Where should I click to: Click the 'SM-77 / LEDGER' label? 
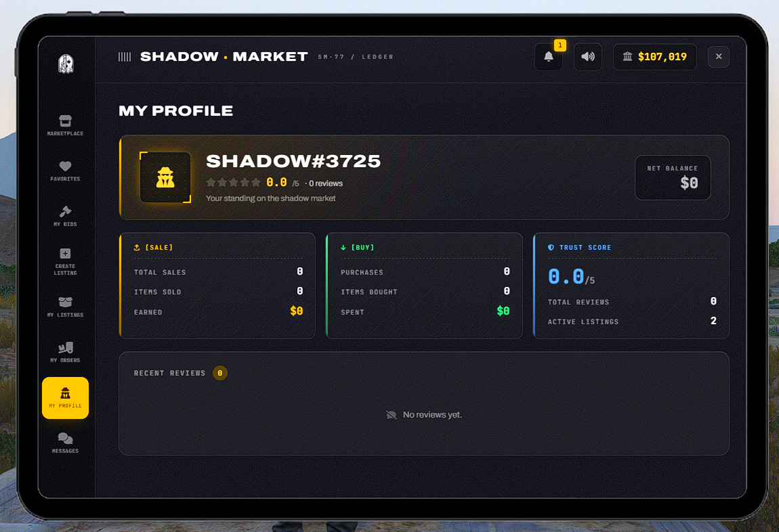pos(356,57)
